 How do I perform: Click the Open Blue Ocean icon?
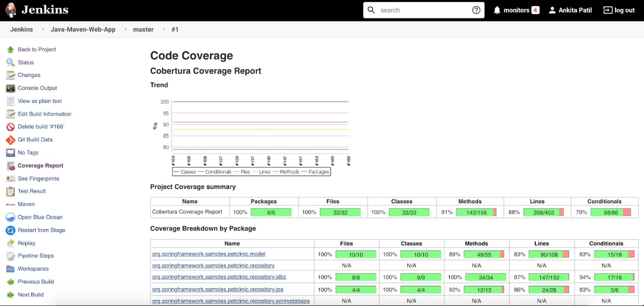[x=10, y=217]
